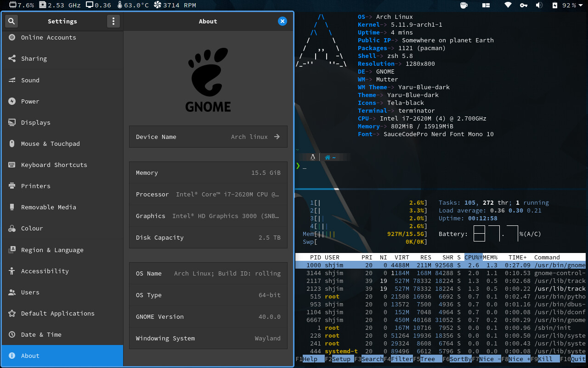Click the Mouse & Touchpad icon
This screenshot has width=588, height=368.
point(12,144)
